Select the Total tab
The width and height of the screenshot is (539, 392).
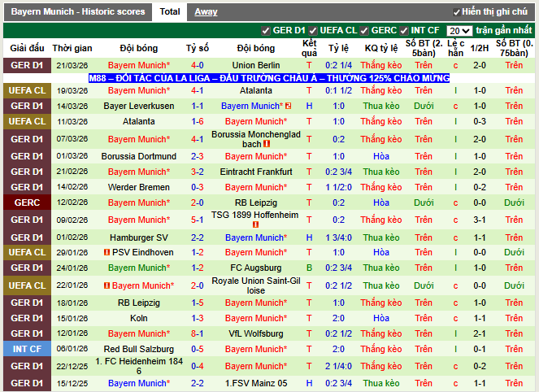[x=170, y=12]
